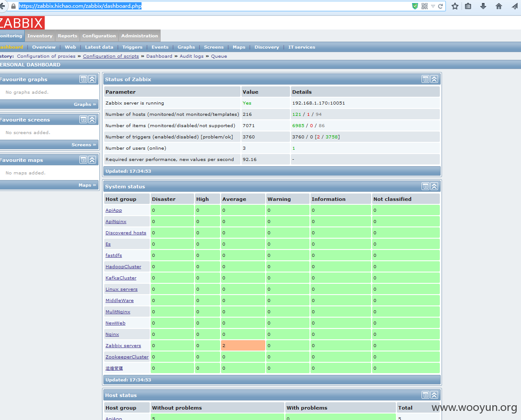The height and width of the screenshot is (420, 521).
Task: Open Host status widget menu icon
Action: 425,395
